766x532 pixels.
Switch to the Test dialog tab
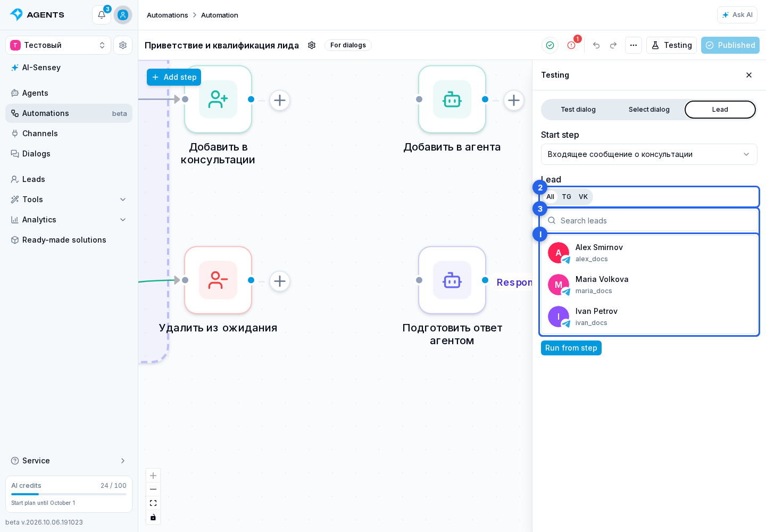(578, 110)
